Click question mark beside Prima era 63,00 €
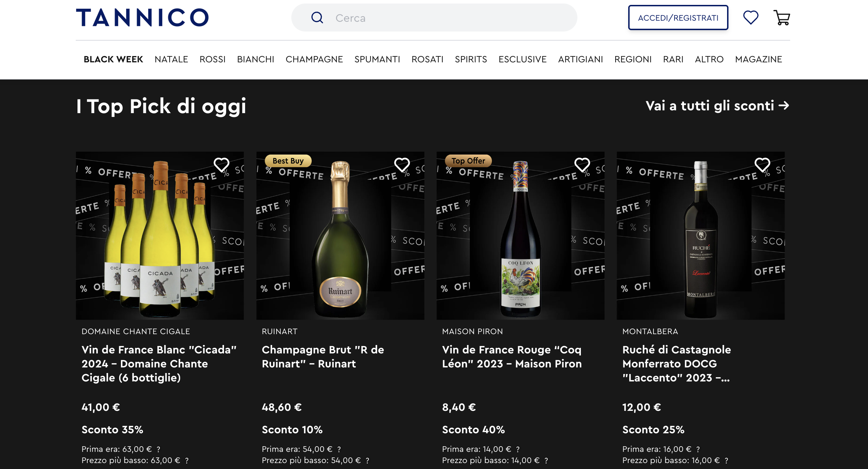 158,449
